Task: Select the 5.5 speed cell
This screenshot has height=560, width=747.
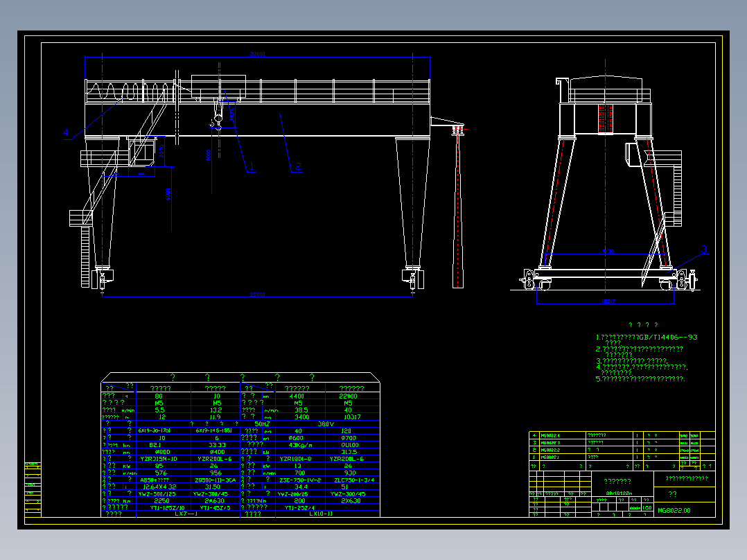Action: [x=159, y=410]
